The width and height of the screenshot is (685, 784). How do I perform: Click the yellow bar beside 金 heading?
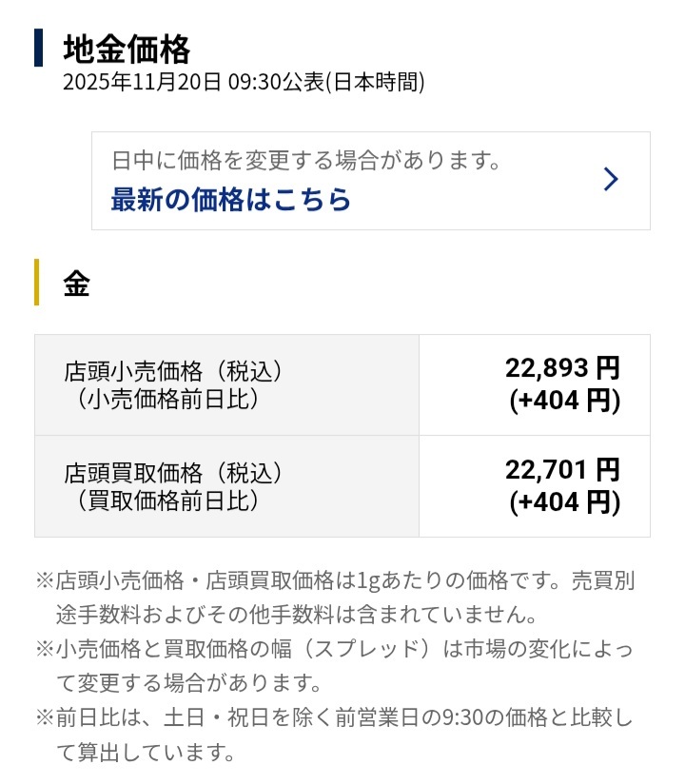pos(37,282)
